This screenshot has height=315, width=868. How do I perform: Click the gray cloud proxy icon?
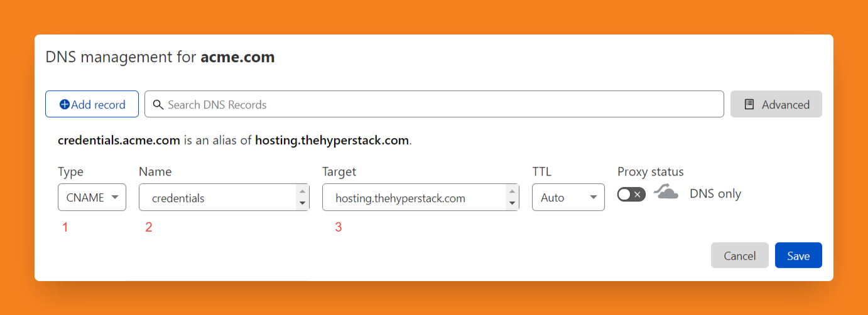[666, 192]
